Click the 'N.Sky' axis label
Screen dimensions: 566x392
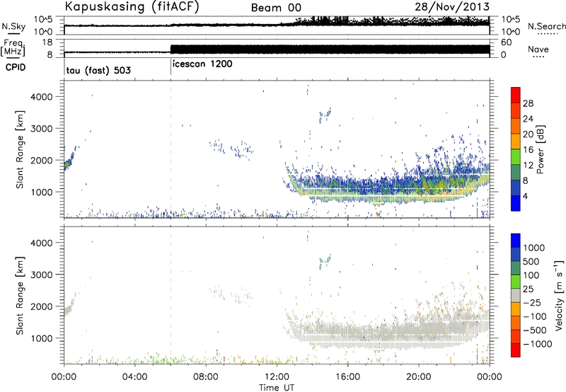[x=13, y=26]
